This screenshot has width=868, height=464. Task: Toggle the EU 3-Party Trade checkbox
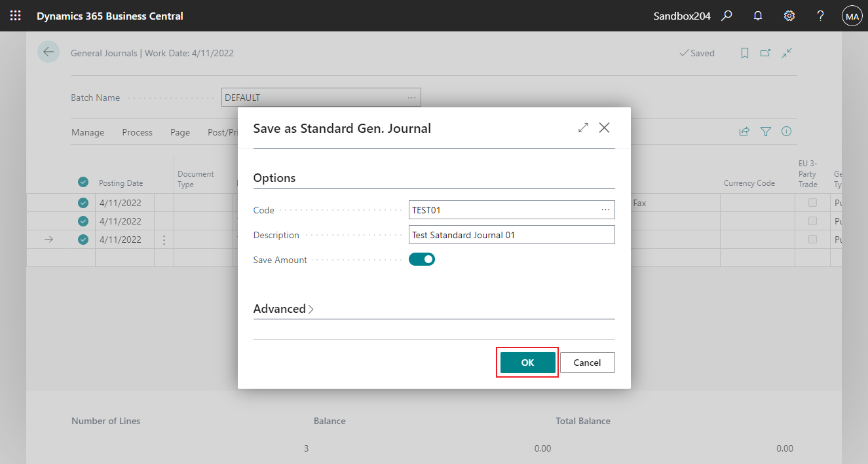pos(814,202)
